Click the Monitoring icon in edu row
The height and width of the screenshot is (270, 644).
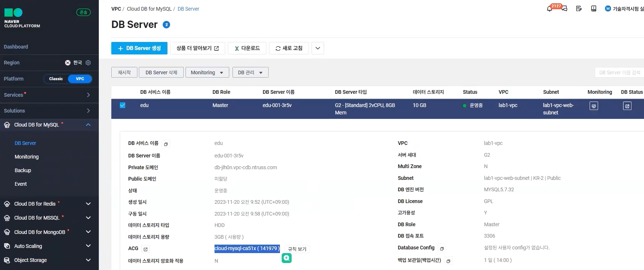594,106
